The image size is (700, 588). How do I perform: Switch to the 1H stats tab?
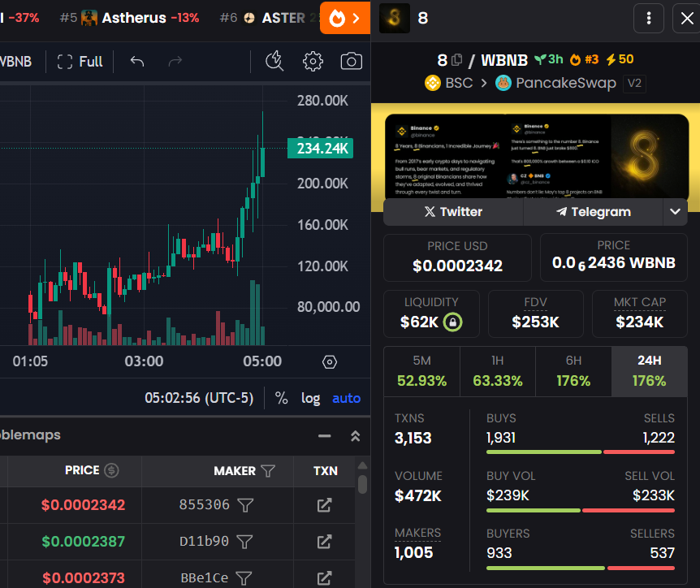497,371
